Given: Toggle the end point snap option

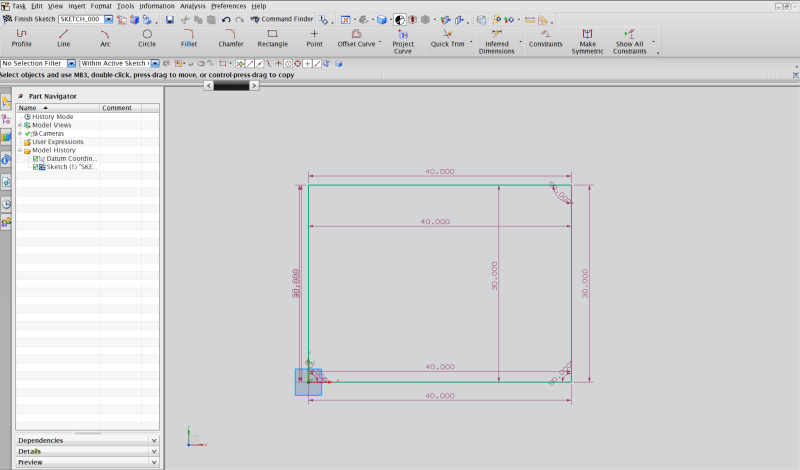Looking at the screenshot, I should 249,63.
